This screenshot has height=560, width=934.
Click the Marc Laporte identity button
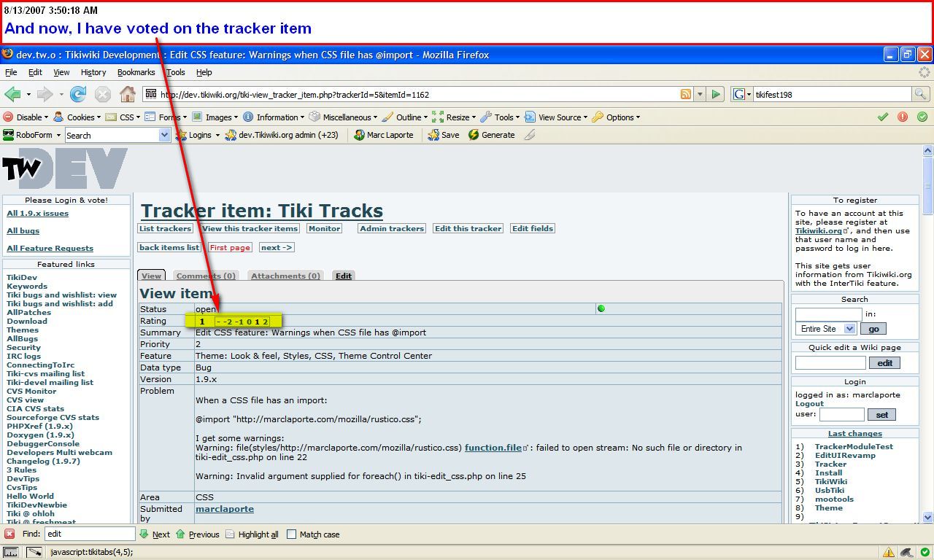pyautogui.click(x=383, y=135)
